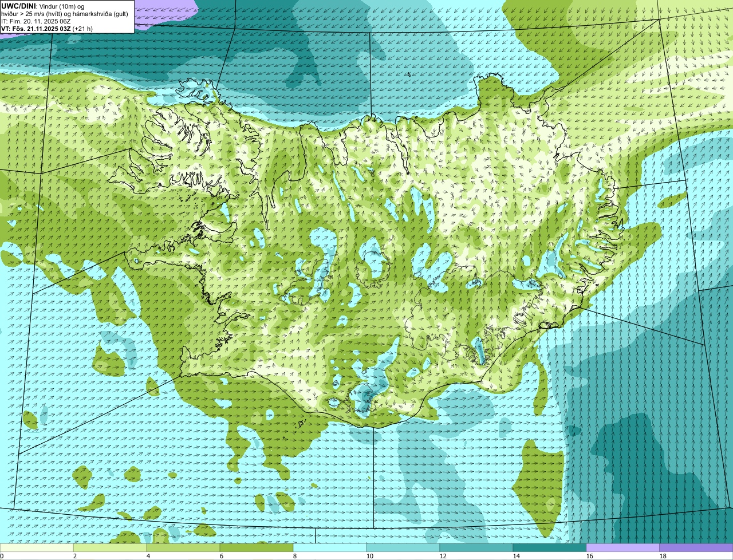Click the title text "UWC/DINI: Vindur (10m) og"
The image size is (733, 560).
click(43, 6)
